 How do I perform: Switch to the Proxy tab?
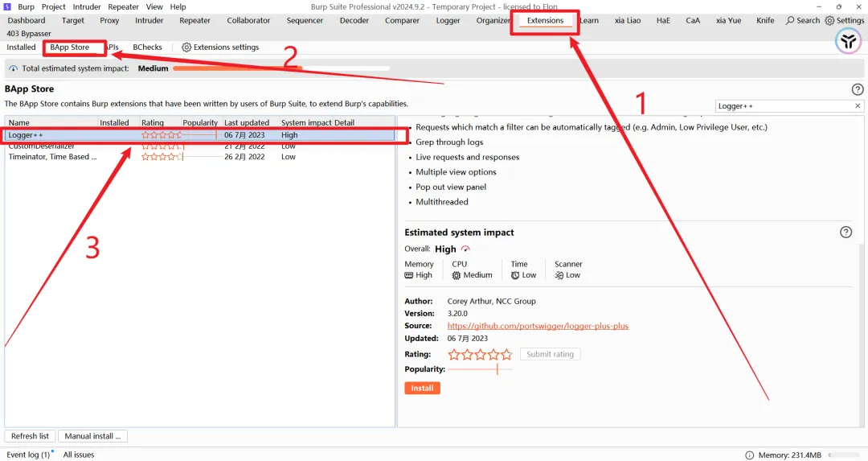(x=109, y=20)
